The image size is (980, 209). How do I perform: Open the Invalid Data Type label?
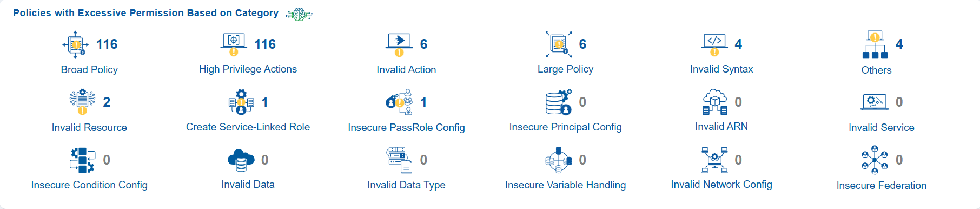coord(406,185)
